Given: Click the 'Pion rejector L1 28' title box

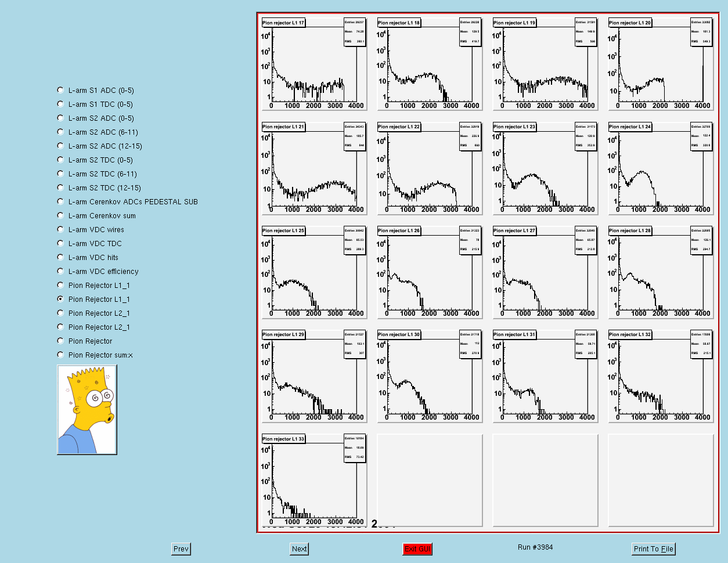Looking at the screenshot, I should tap(630, 230).
